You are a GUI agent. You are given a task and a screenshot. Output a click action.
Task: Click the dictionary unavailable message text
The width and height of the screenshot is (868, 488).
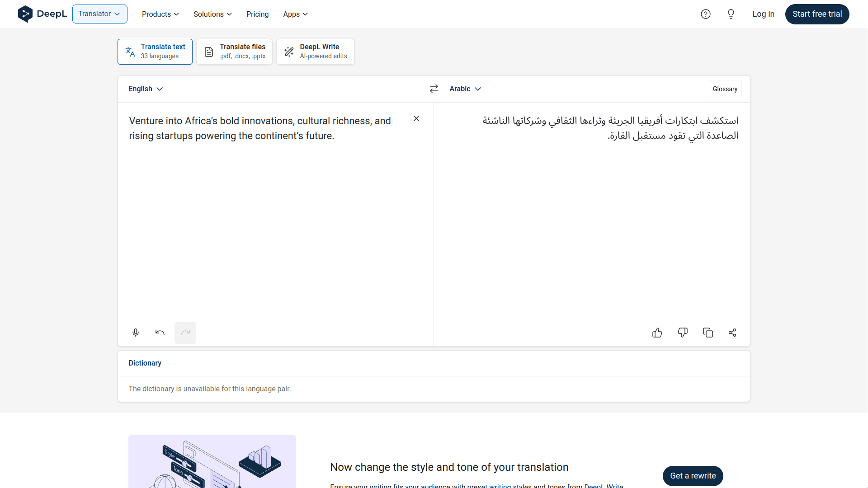click(210, 389)
